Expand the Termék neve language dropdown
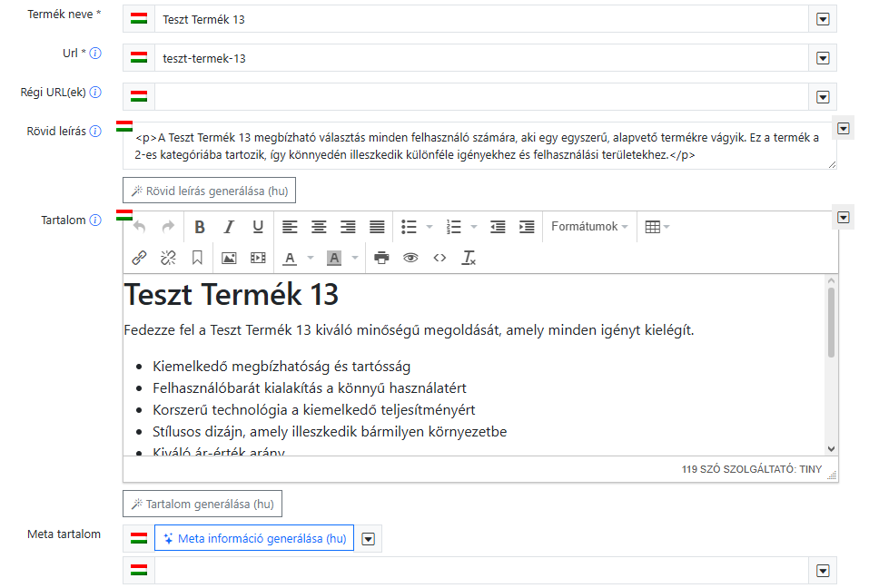 [x=823, y=18]
